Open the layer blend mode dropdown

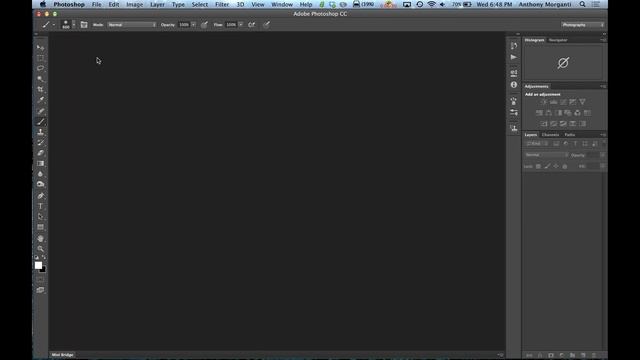546,155
